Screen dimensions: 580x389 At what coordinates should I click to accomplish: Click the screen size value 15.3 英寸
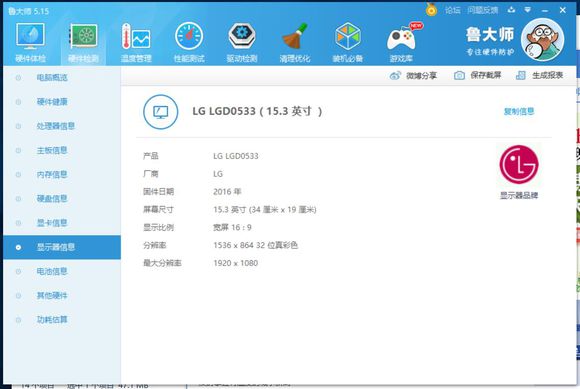264,210
